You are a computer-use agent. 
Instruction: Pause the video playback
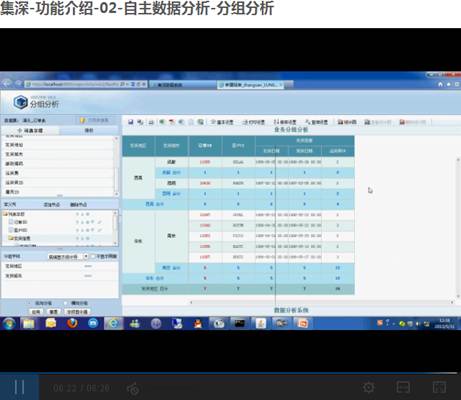coord(19,387)
